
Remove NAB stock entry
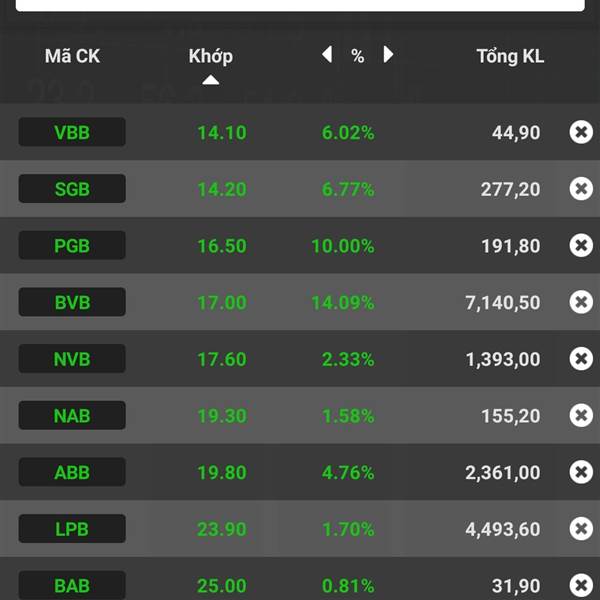click(581, 415)
